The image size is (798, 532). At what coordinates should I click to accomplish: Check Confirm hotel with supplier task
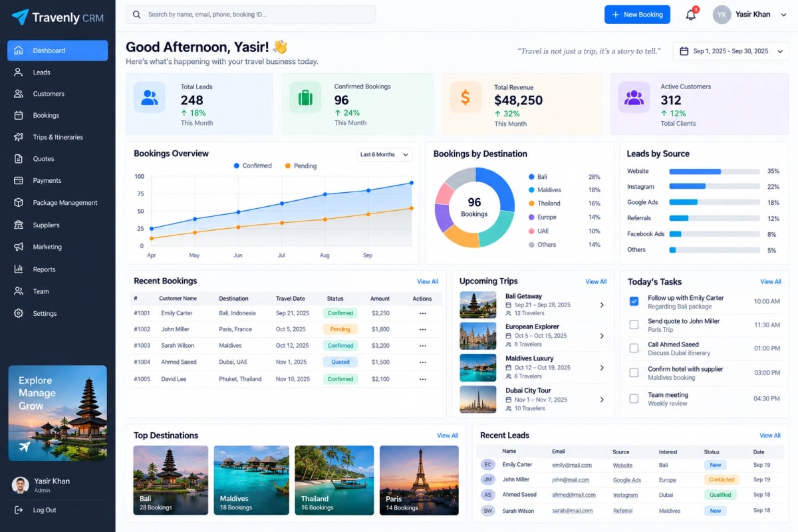tap(634, 372)
